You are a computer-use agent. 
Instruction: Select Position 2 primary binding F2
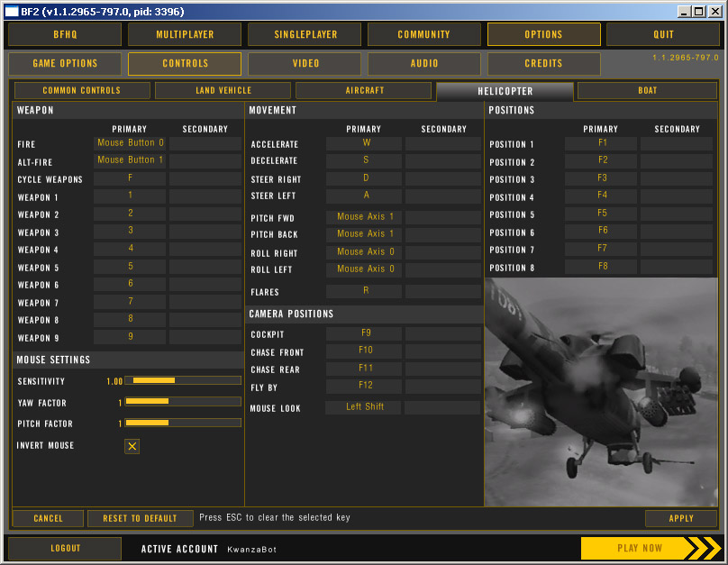point(601,160)
